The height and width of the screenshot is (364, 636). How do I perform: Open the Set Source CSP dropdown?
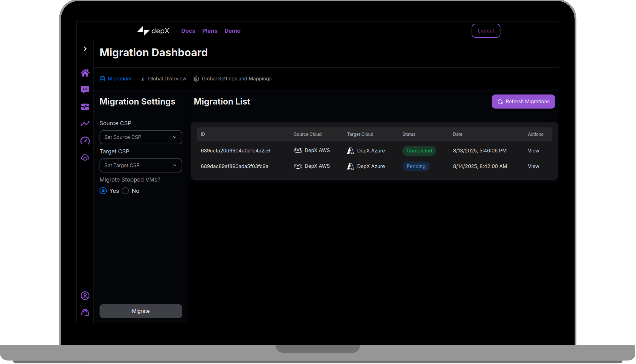(x=141, y=137)
